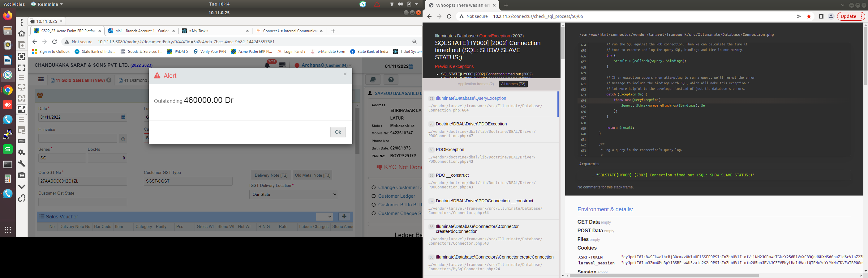Open the Calculator app in the dock
Image resolution: width=868 pixels, height=278 pixels.
pos(8,179)
